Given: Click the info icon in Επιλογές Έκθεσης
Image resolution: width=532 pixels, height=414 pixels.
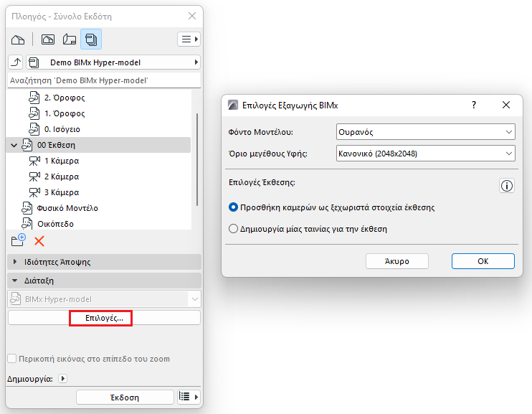Looking at the screenshot, I should [507, 186].
